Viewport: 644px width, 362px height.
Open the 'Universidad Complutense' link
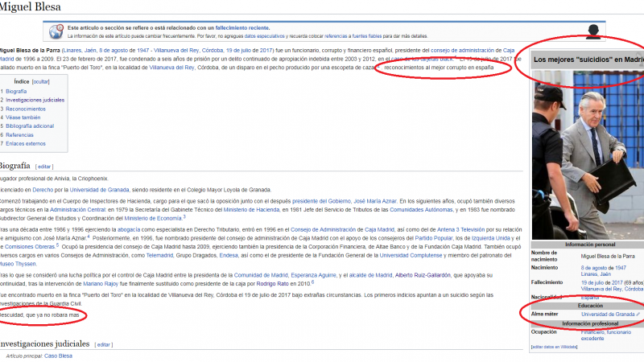click(411, 256)
